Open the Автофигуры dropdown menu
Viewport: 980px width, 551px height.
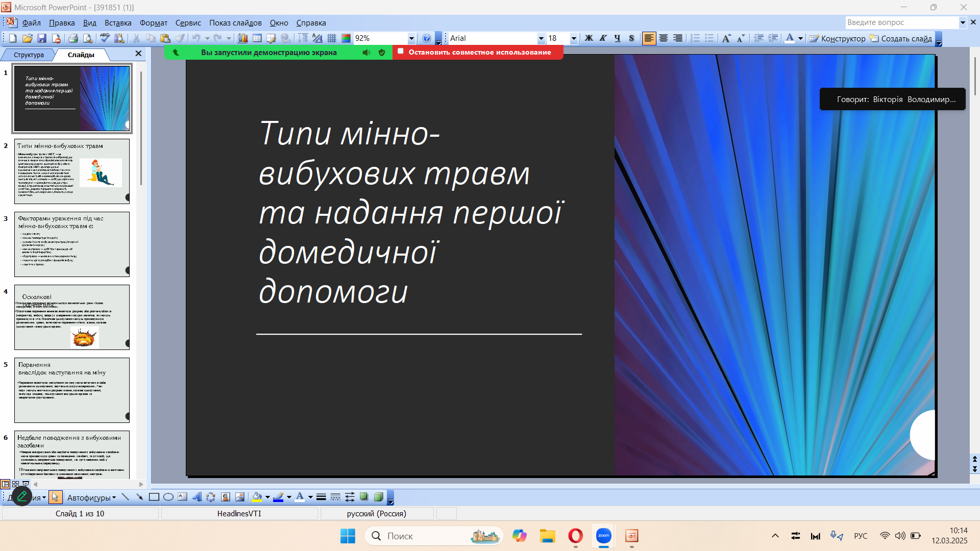pyautogui.click(x=91, y=497)
